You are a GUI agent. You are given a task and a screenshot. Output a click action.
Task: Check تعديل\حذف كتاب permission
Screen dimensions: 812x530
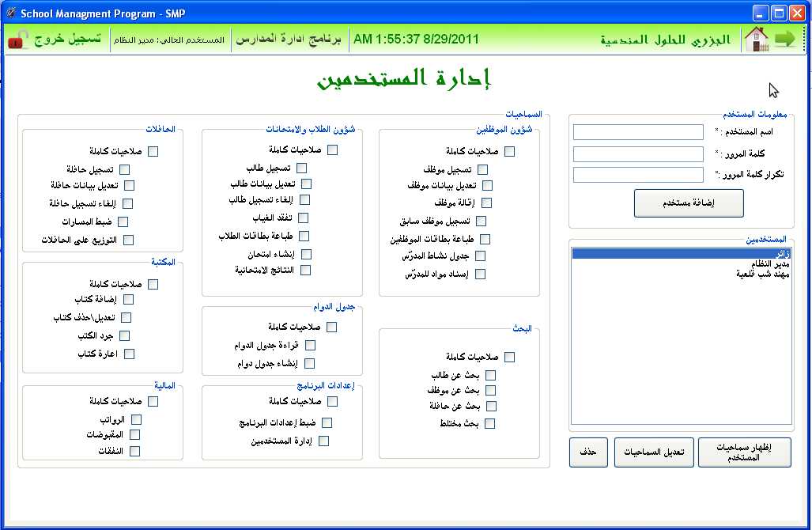126,317
